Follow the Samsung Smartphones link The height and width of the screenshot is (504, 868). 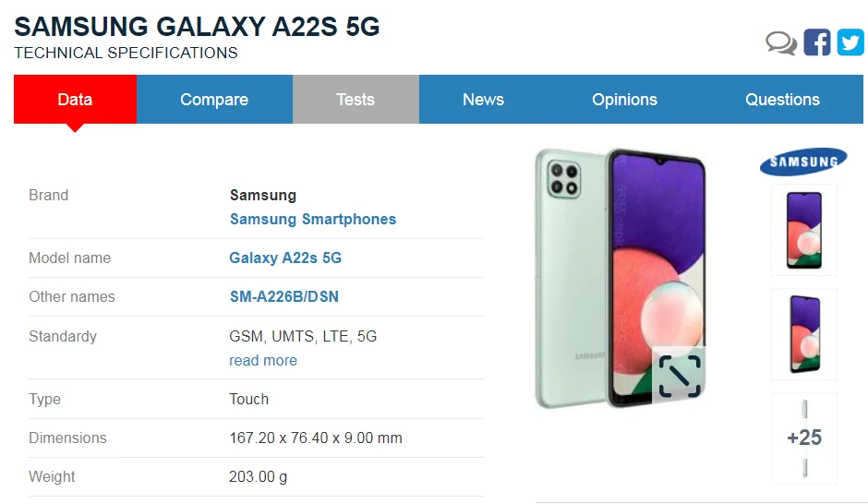click(313, 219)
